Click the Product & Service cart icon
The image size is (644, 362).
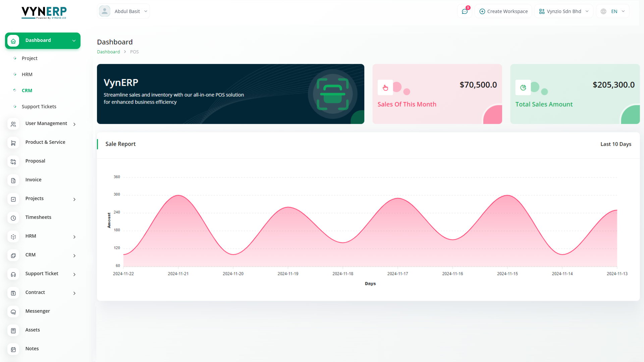(x=13, y=143)
